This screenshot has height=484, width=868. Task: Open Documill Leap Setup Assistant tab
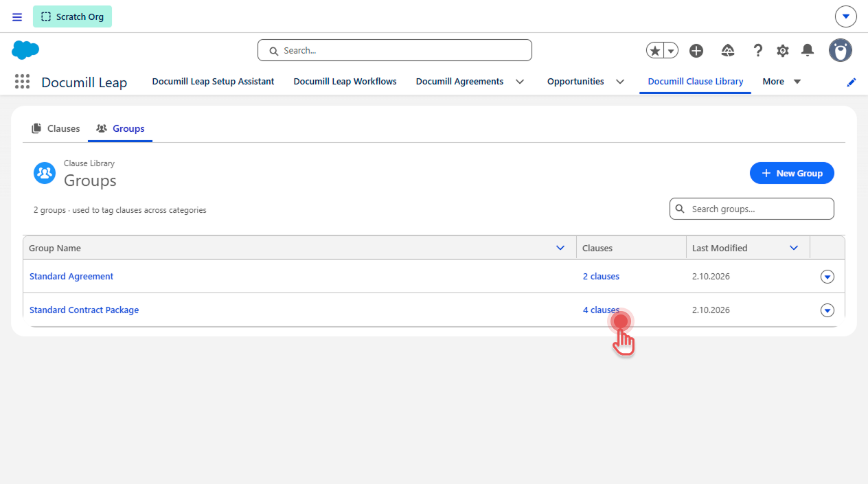click(213, 82)
